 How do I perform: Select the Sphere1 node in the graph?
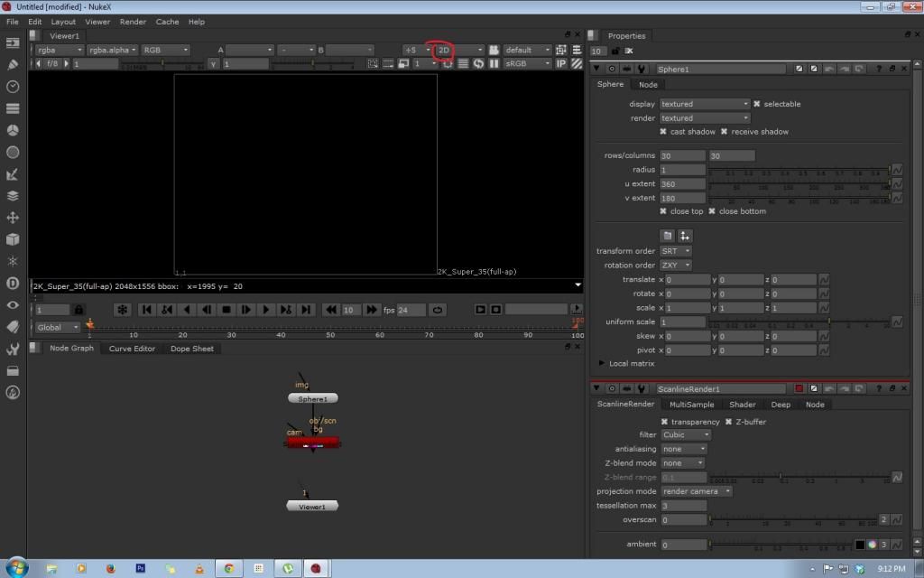tap(313, 398)
